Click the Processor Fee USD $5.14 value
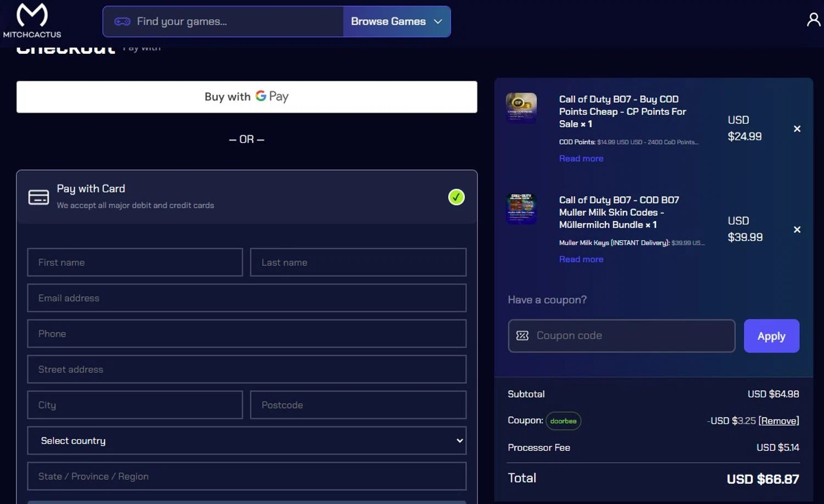 click(777, 447)
